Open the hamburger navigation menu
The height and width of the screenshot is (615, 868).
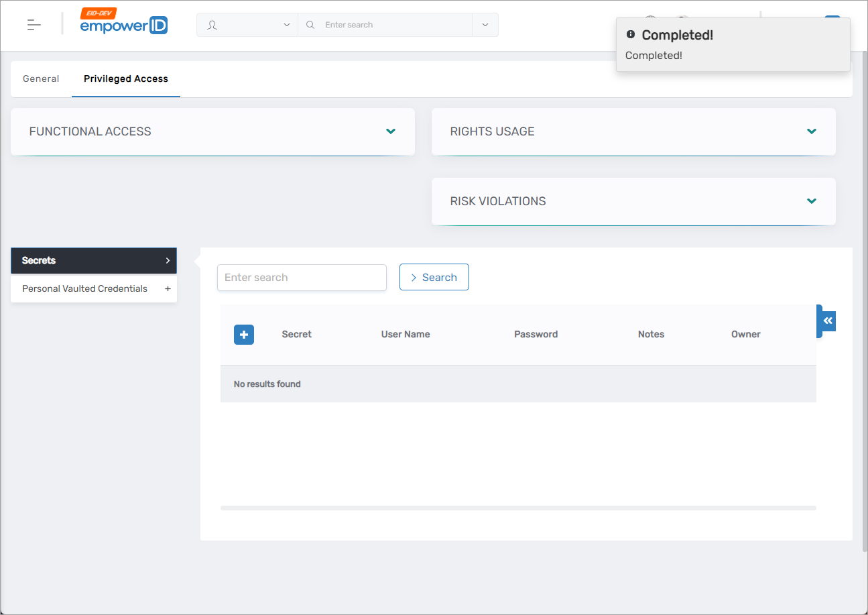34,25
